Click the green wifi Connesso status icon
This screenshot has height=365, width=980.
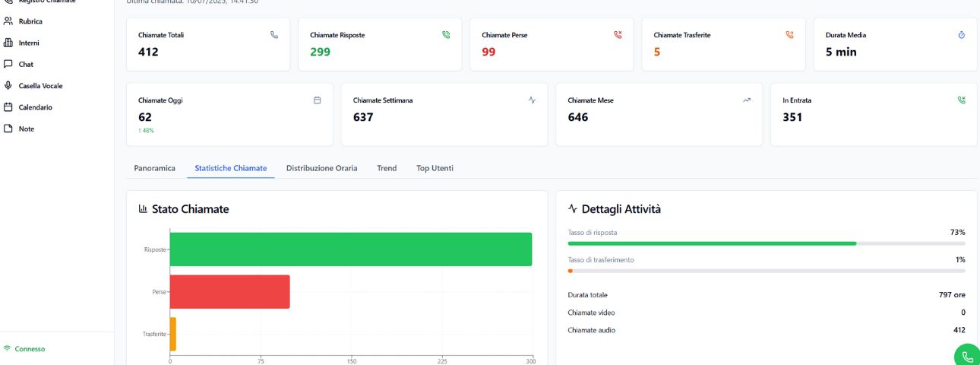(x=7, y=349)
